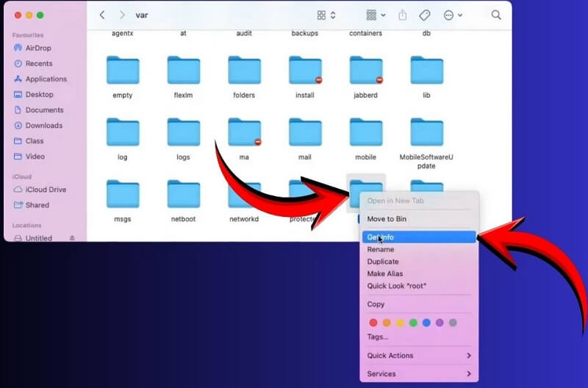The width and height of the screenshot is (588, 388).
Task: Switch to icon grid view
Action: coord(321,15)
